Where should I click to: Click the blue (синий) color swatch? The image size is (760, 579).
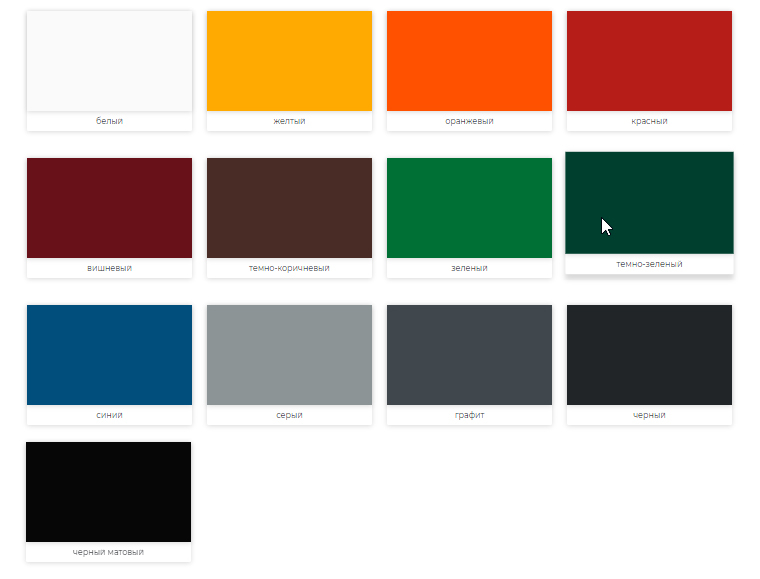click(109, 355)
